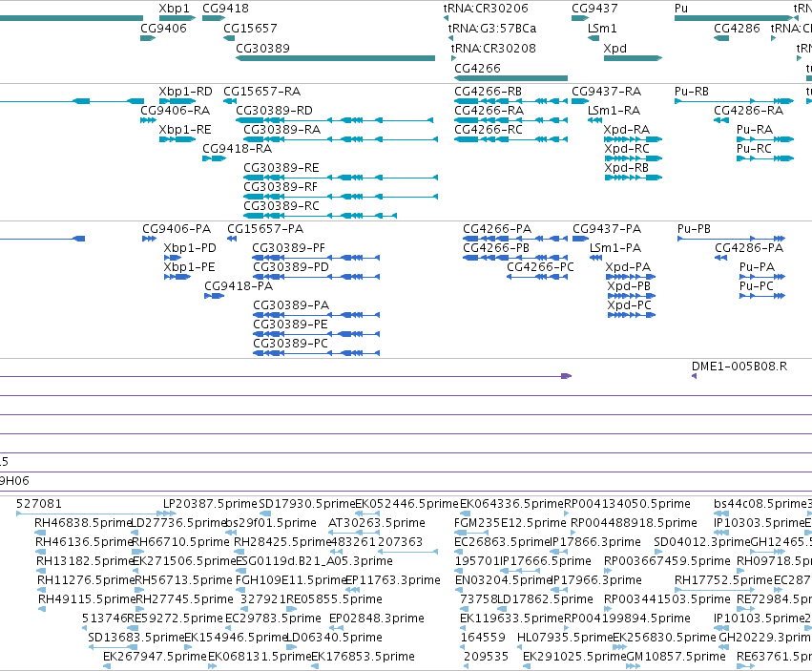Image resolution: width=812 pixels, height=671 pixels.
Task: Click the CG4266-RB transcript label
Action: tap(488, 92)
